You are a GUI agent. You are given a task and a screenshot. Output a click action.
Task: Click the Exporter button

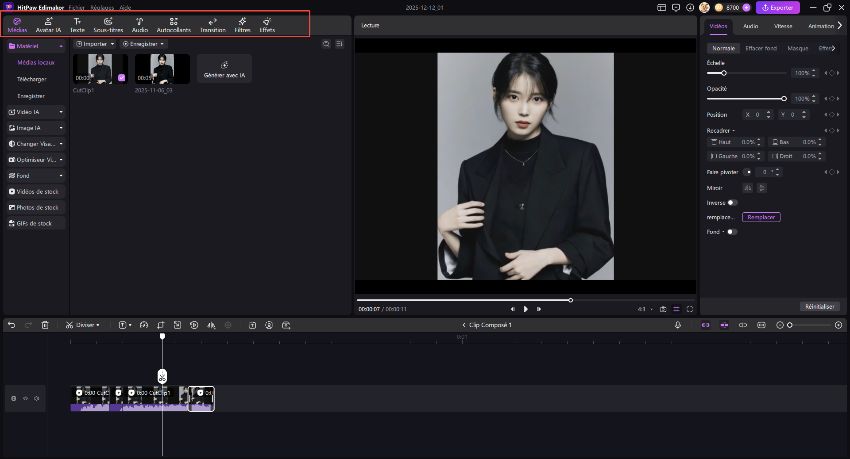tap(777, 7)
